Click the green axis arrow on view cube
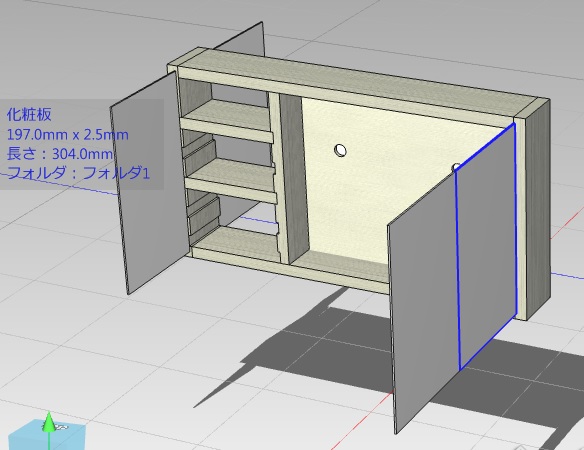 pyautogui.click(x=49, y=422)
